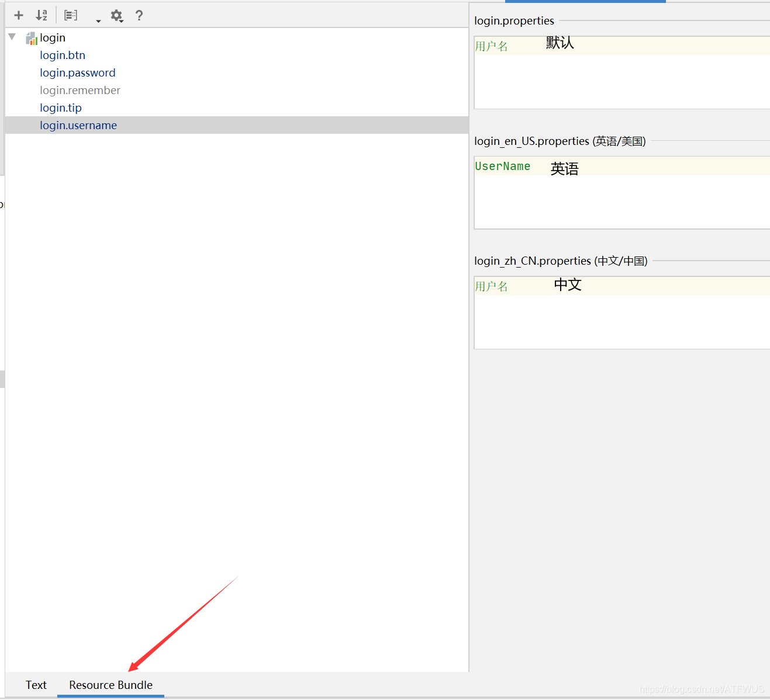Click the group-by-prefix toolbar icon
Image resolution: width=770 pixels, height=700 pixels.
(x=71, y=15)
